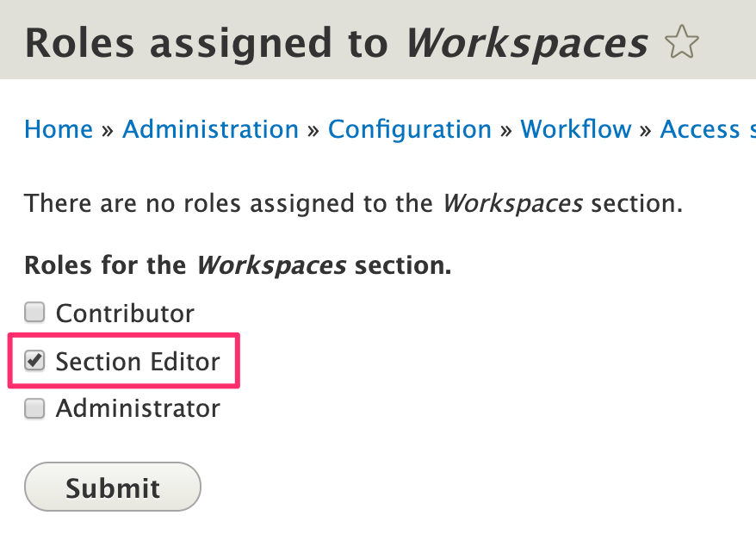Open the Workflow breadcrumb link
756x534 pixels.
pyautogui.click(x=576, y=129)
